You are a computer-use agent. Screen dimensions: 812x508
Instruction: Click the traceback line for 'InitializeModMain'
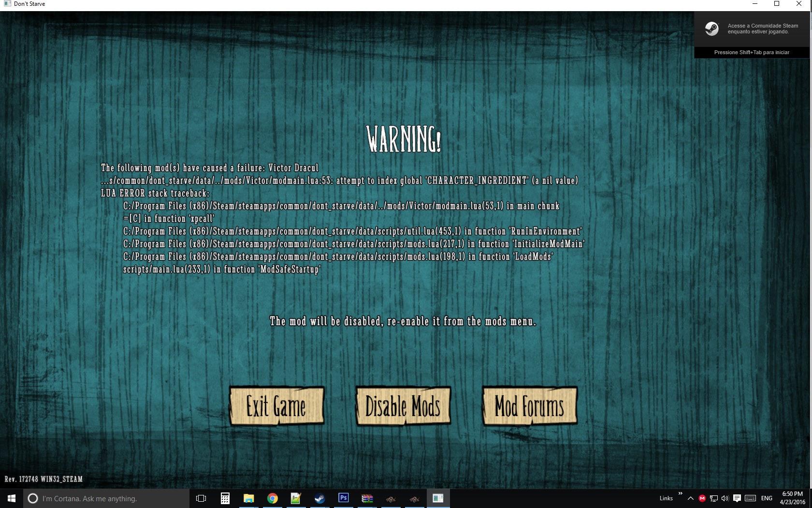pyautogui.click(x=354, y=244)
